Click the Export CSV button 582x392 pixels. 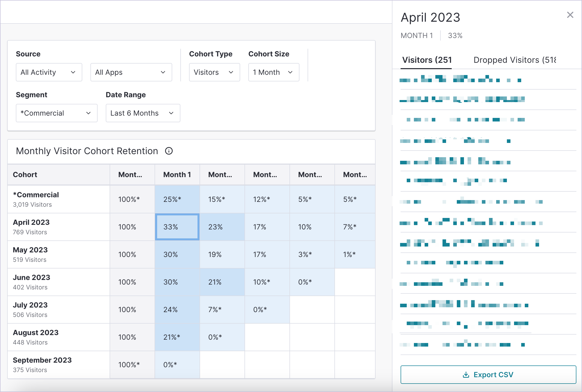(x=488, y=374)
